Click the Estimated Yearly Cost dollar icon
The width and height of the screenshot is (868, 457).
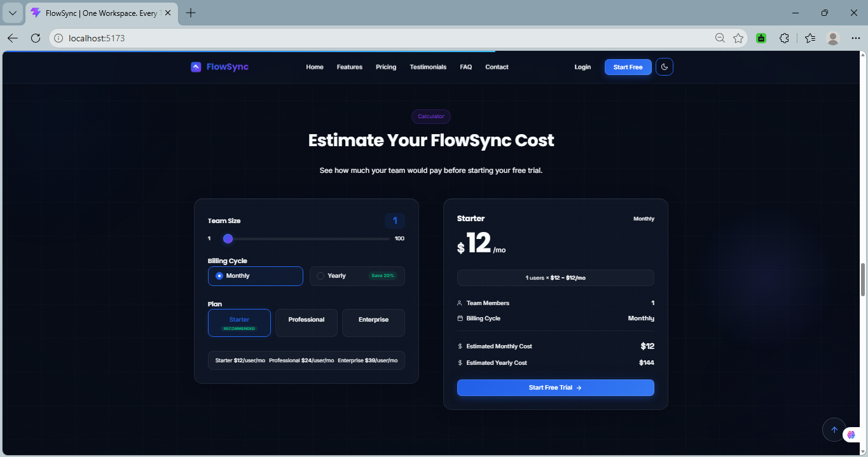click(x=460, y=363)
